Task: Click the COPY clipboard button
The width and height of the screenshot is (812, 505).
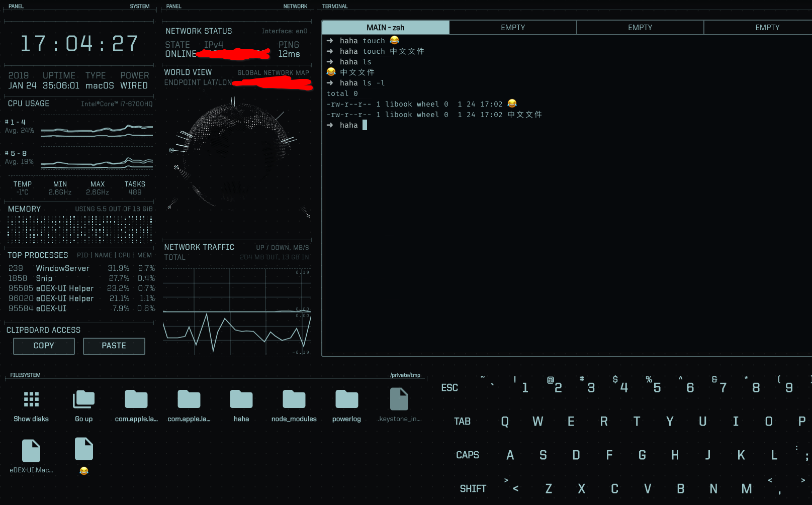Action: coord(44,346)
